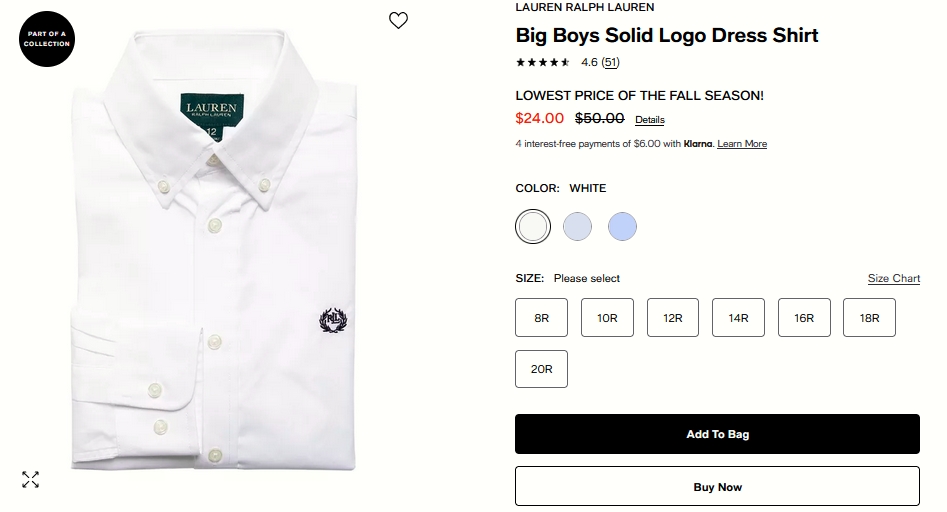
Task: Click the star rating icons
Action: pos(542,62)
